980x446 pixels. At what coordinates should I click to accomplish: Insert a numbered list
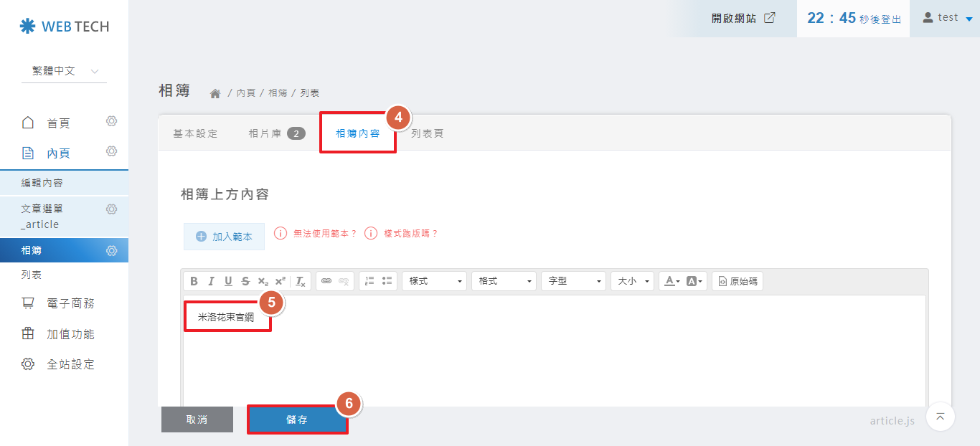point(370,281)
